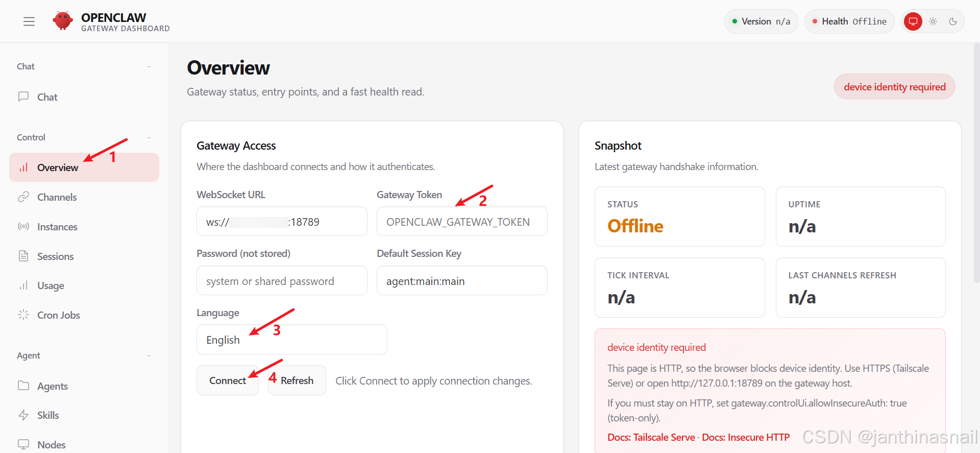Screen dimensions: 980x453
Task: Open Usage page label
Action: pos(51,285)
